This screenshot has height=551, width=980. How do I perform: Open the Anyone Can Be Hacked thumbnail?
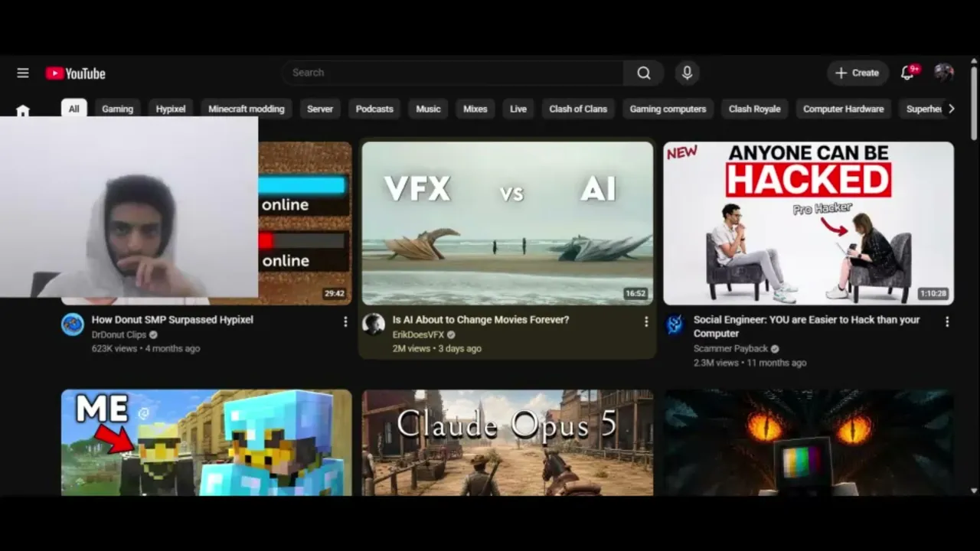808,223
